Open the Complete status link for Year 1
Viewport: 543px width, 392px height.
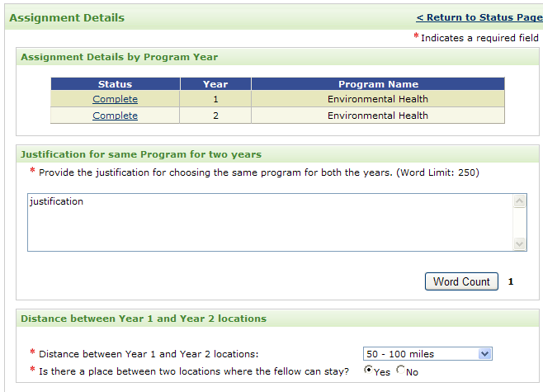(115, 100)
